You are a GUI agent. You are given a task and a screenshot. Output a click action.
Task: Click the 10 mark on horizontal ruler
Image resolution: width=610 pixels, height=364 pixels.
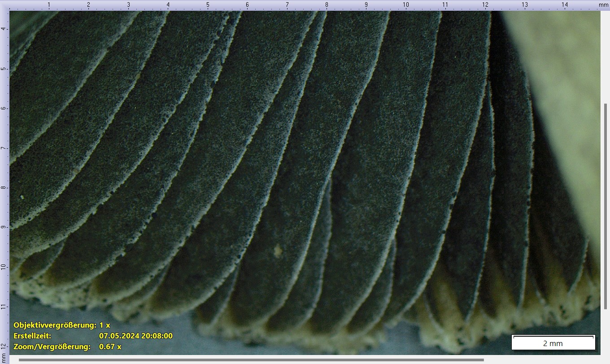coord(405,4)
